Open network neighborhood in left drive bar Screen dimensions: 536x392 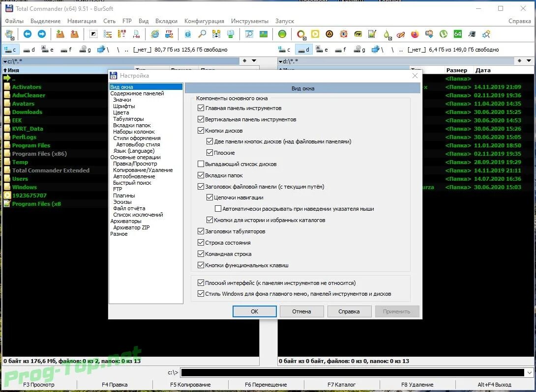coord(103,50)
